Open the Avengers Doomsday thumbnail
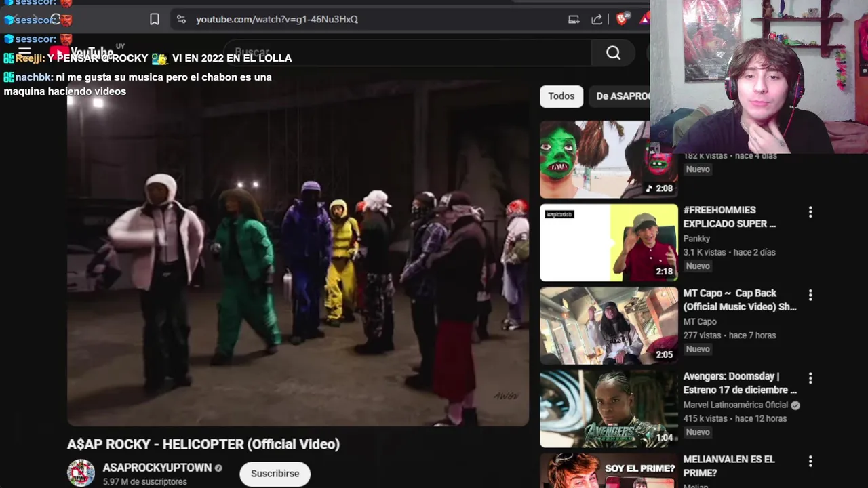This screenshot has width=868, height=488. [x=609, y=409]
